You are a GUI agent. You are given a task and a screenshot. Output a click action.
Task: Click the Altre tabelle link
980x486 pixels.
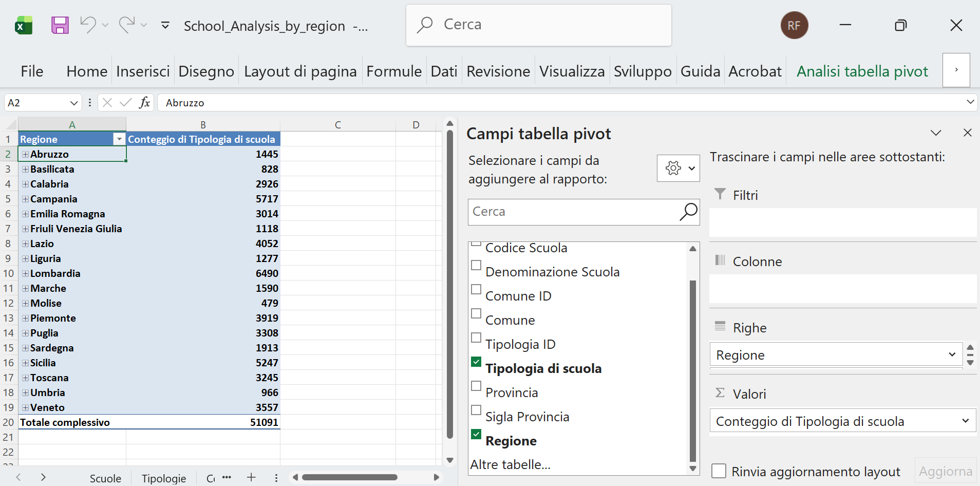pyautogui.click(x=511, y=464)
